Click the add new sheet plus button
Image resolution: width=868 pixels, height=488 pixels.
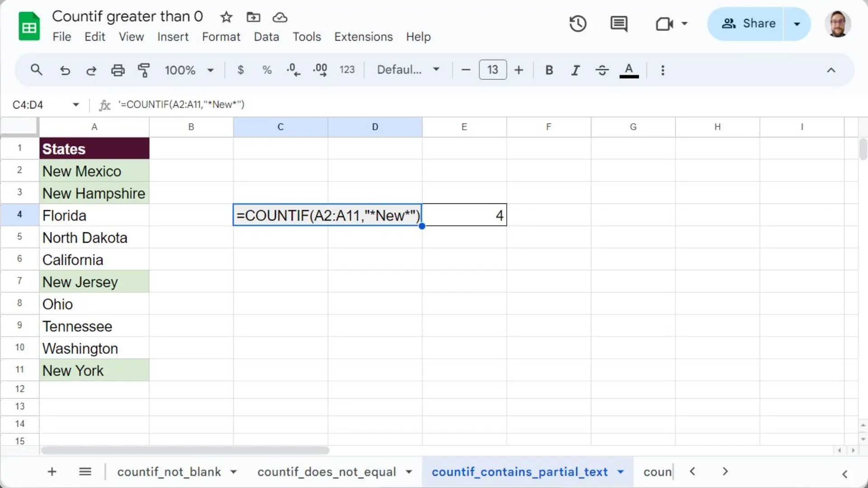click(52, 472)
